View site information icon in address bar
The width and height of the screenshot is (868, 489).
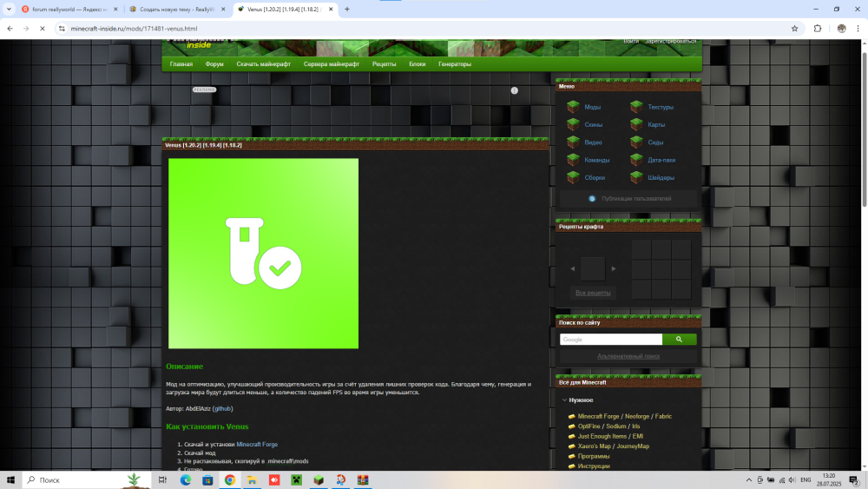[x=62, y=29]
